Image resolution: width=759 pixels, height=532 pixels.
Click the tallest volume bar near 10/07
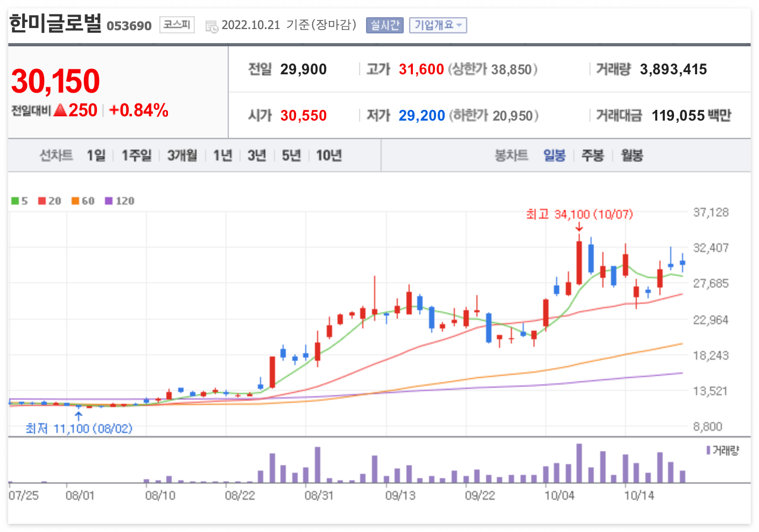tap(579, 463)
